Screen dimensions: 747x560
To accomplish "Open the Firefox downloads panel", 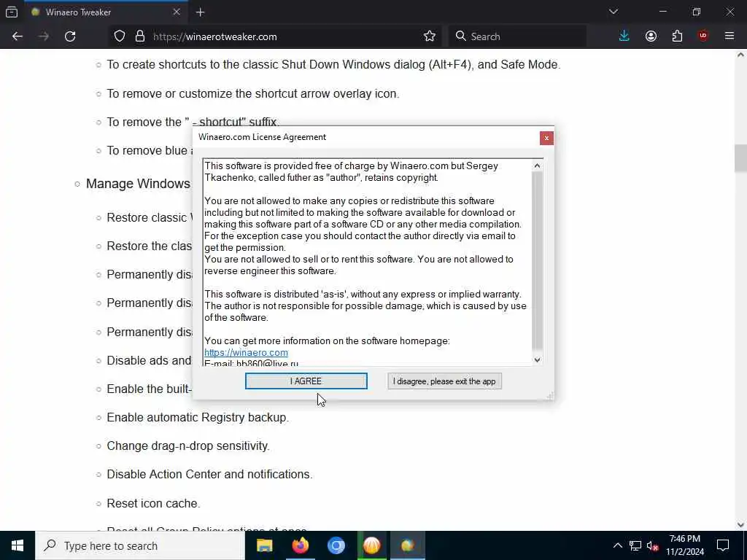I will tap(624, 36).
